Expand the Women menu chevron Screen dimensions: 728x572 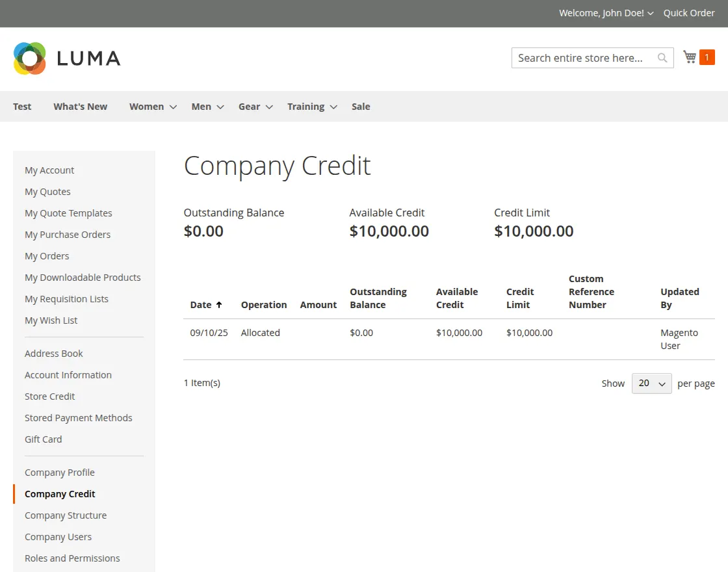pos(173,107)
